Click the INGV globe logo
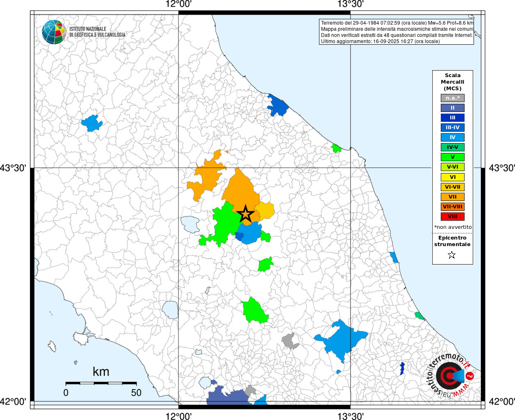Screen dimensions: 515x420 pyautogui.click(x=54, y=32)
